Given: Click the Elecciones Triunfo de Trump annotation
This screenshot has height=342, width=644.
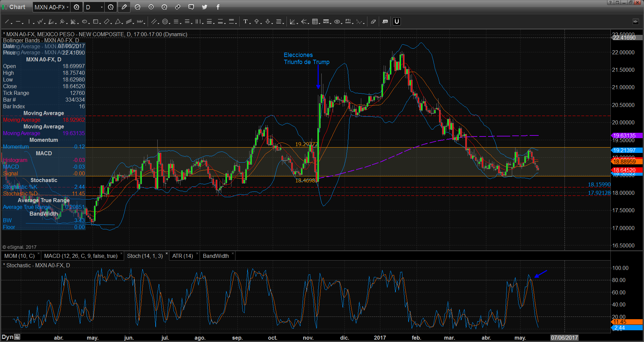Looking at the screenshot, I should click(x=307, y=59).
